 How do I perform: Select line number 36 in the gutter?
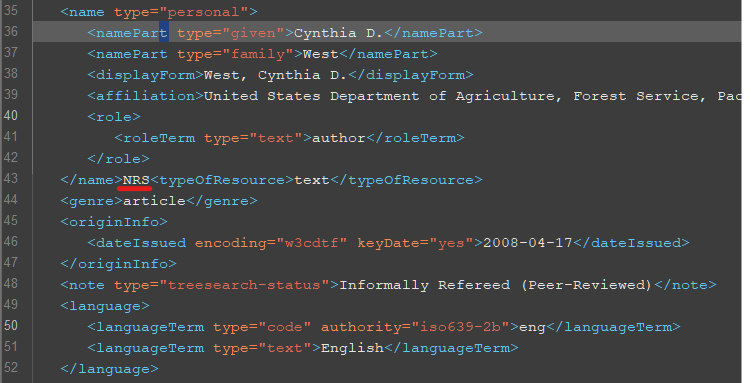[x=11, y=32]
